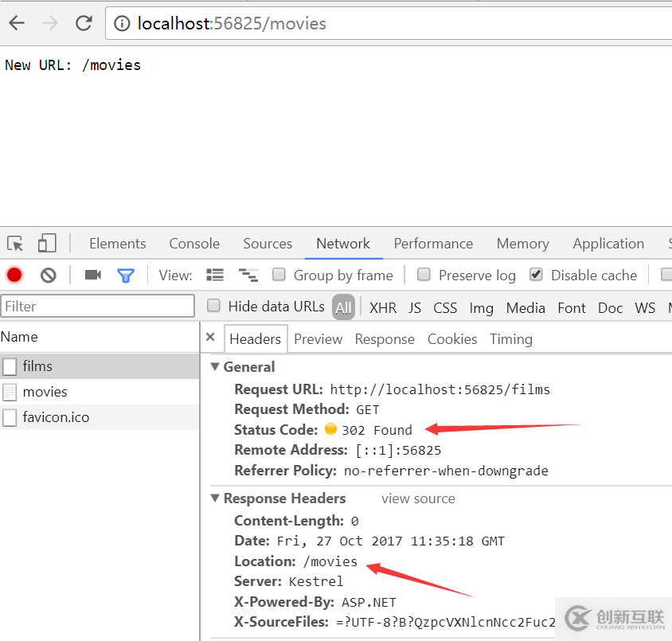The height and width of the screenshot is (641, 672).
Task: Filter requests by XHR
Action: [383, 307]
